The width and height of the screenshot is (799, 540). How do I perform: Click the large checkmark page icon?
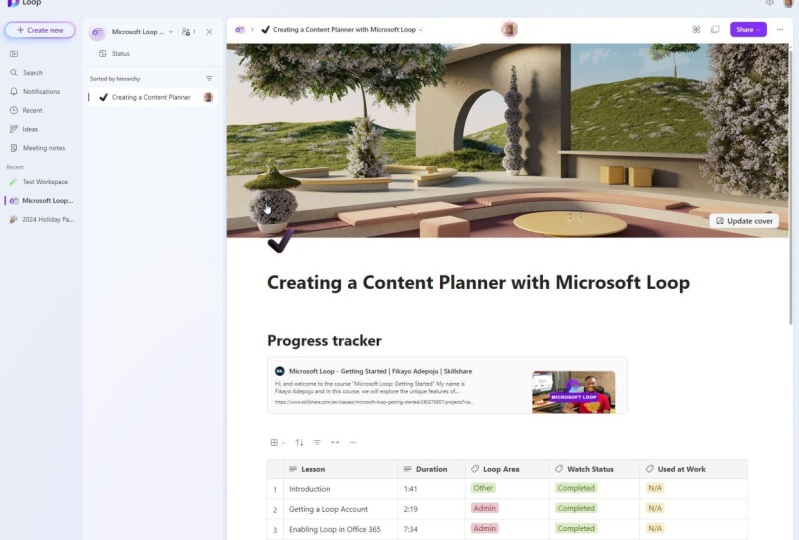280,240
